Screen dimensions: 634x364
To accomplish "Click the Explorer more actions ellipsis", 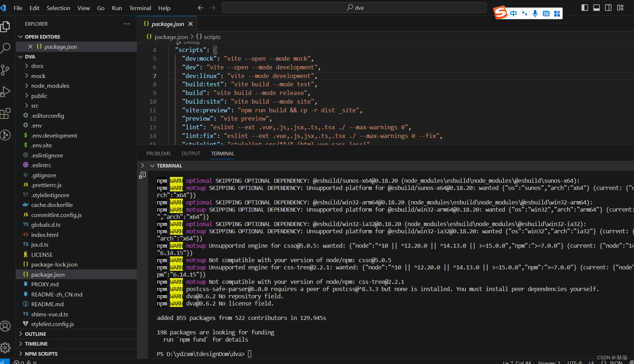I will tap(127, 24).
